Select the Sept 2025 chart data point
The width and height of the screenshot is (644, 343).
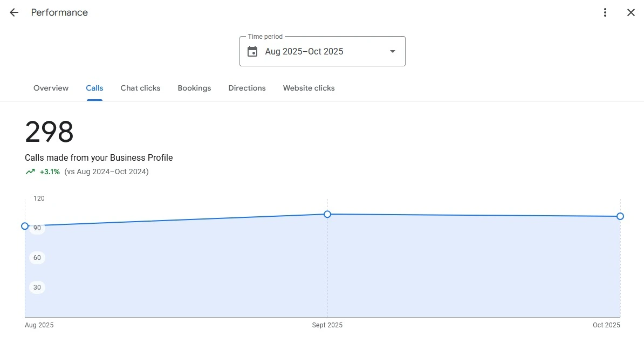click(327, 214)
